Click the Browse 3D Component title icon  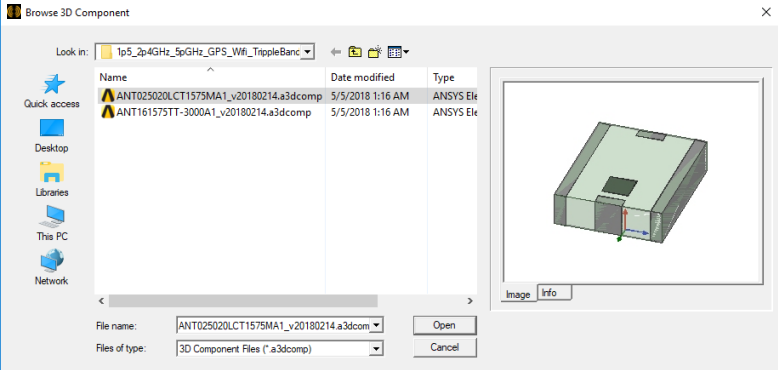click(14, 12)
